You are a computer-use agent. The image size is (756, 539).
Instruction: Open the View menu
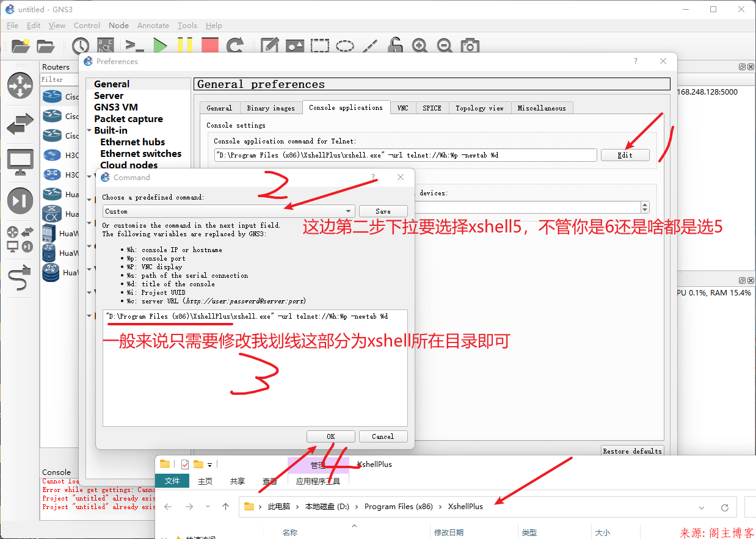(57, 26)
